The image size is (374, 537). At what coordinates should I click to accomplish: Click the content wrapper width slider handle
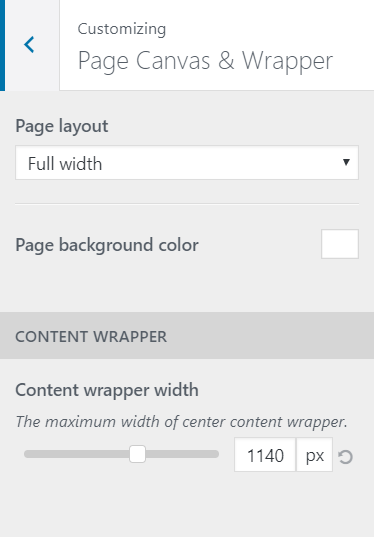(x=137, y=454)
